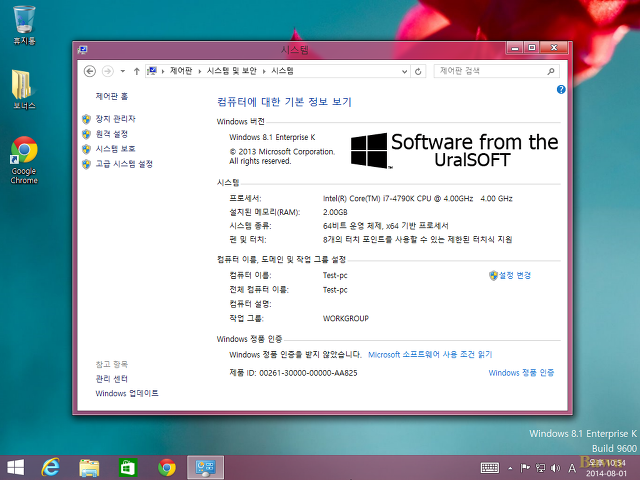Refresh the System window
The image size is (640, 480).
418,71
